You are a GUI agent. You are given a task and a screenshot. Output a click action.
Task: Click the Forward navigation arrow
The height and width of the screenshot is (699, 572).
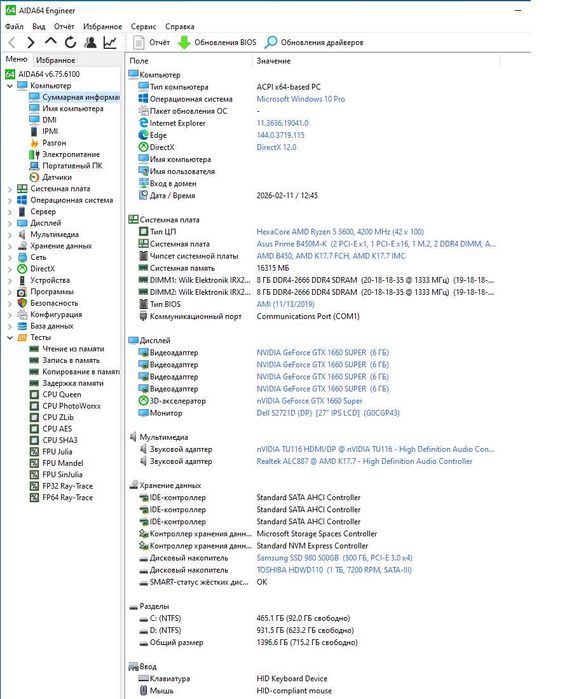click(x=31, y=43)
